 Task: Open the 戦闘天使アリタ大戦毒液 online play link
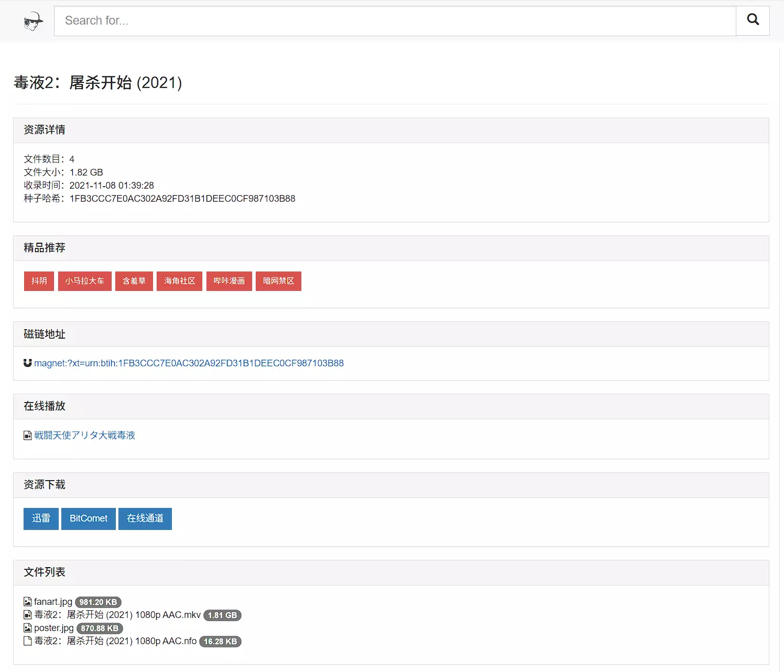point(84,436)
